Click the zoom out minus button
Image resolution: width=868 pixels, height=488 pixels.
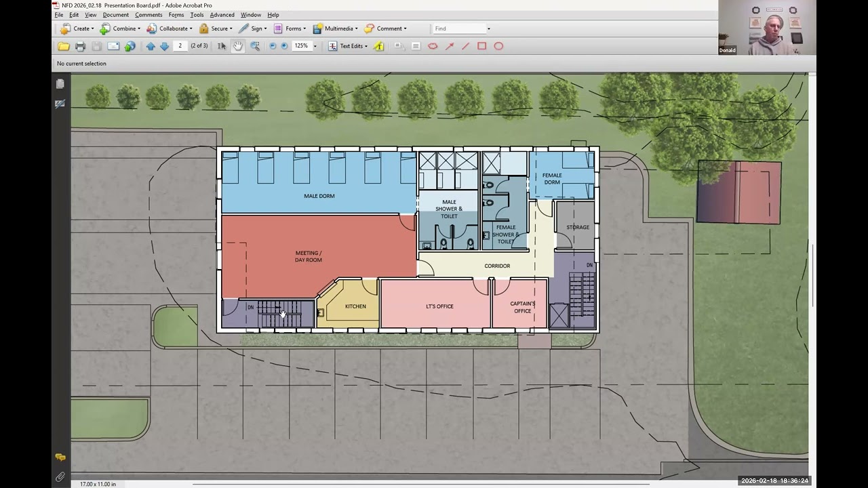[273, 46]
